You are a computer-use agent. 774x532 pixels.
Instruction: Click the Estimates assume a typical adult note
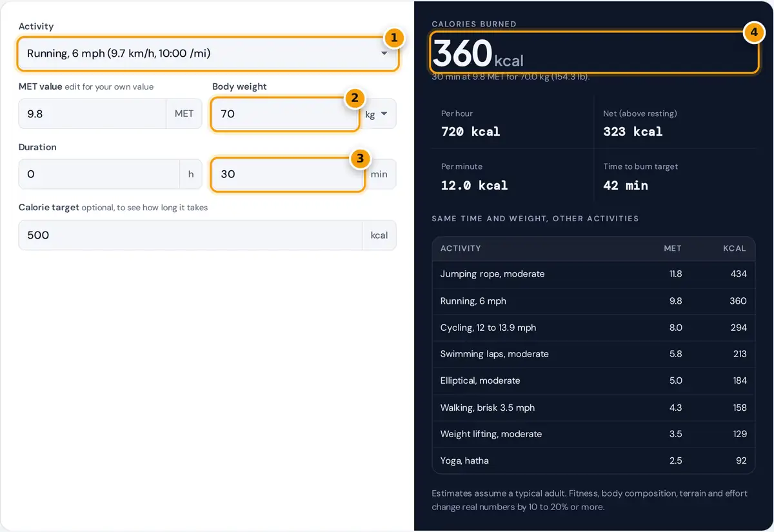(x=590, y=500)
